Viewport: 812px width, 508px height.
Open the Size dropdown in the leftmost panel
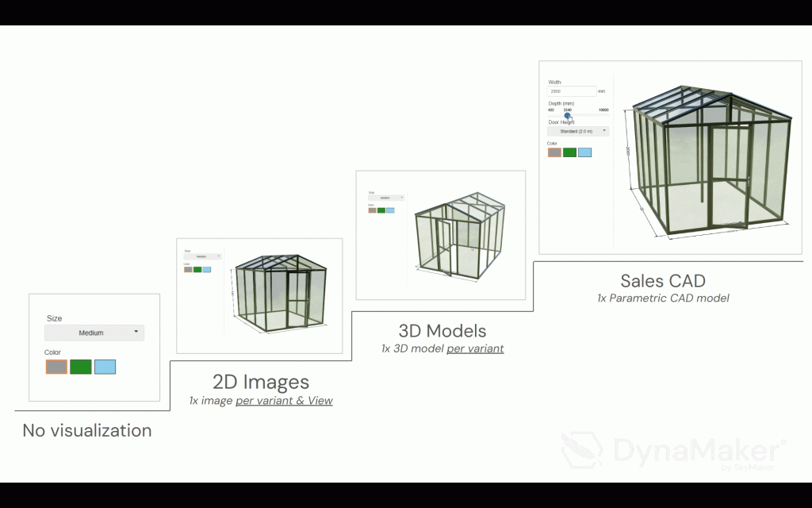coord(94,333)
